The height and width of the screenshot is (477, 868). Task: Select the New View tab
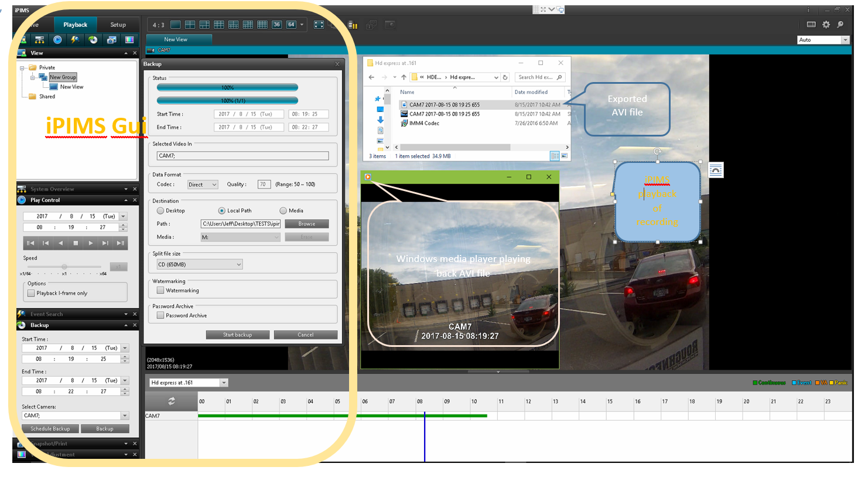coord(176,39)
